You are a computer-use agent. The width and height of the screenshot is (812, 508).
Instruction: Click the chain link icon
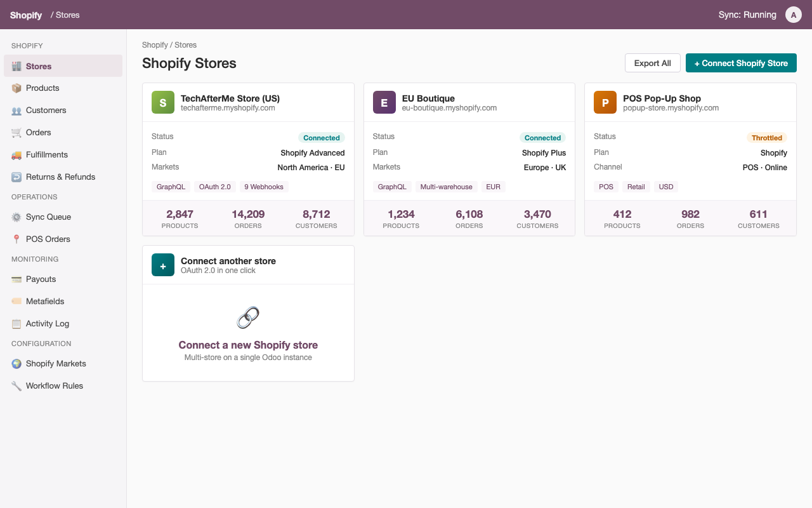click(x=248, y=317)
